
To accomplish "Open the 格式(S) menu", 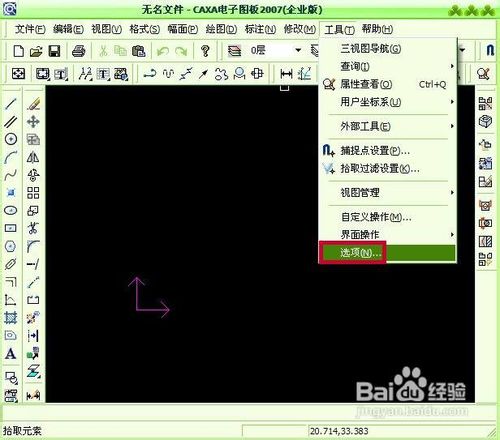I will tap(145, 29).
